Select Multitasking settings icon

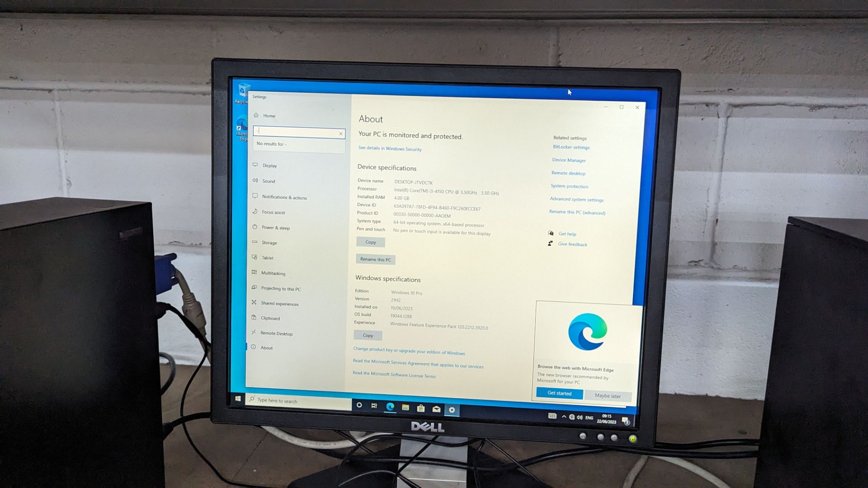click(256, 273)
